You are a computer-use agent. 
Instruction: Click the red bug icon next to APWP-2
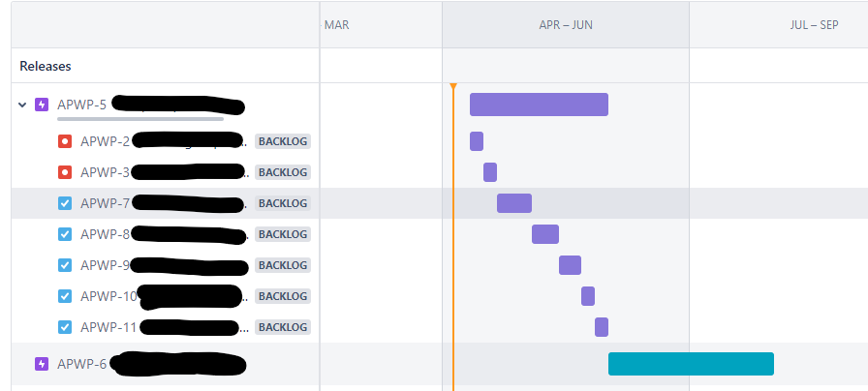[65, 141]
